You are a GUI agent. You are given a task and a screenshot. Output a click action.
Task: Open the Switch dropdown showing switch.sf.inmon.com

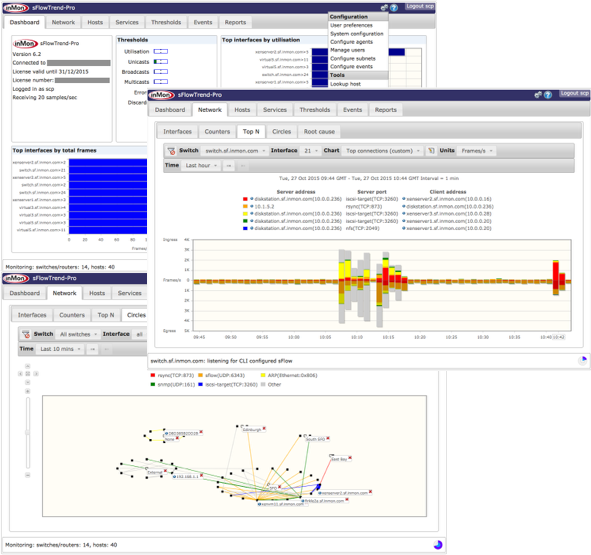tap(235, 151)
